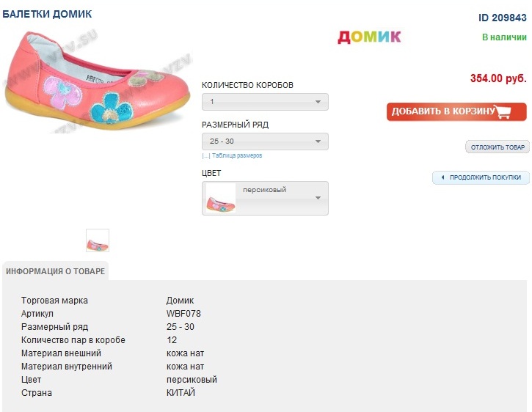Click the left arrow beside Продолжить покупки
Image resolution: width=532 pixels, height=412 pixels.
442,177
